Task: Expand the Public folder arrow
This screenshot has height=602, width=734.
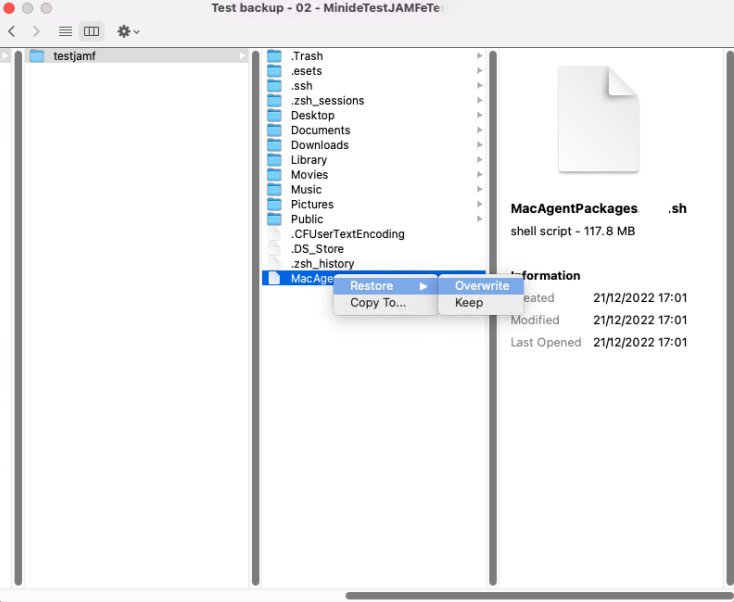Action: click(x=480, y=219)
